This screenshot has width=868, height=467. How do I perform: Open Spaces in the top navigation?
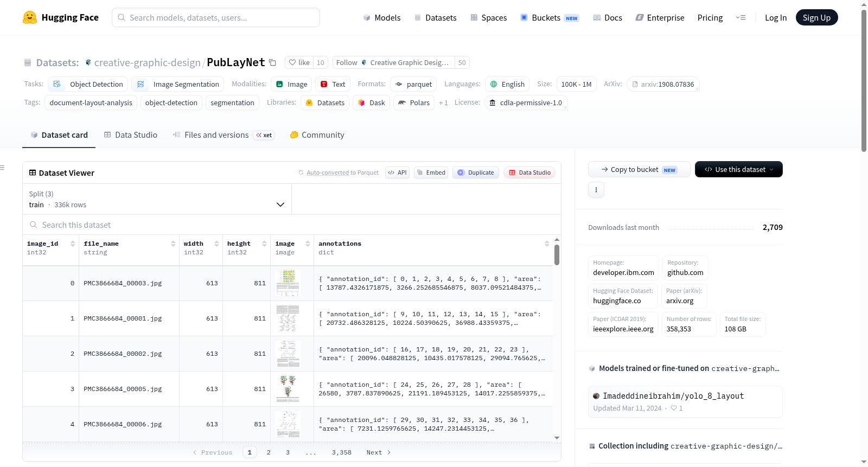click(x=488, y=17)
